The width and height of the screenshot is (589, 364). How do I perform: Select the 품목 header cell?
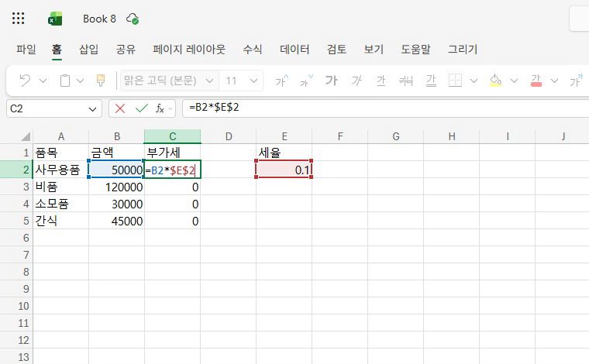(x=61, y=153)
